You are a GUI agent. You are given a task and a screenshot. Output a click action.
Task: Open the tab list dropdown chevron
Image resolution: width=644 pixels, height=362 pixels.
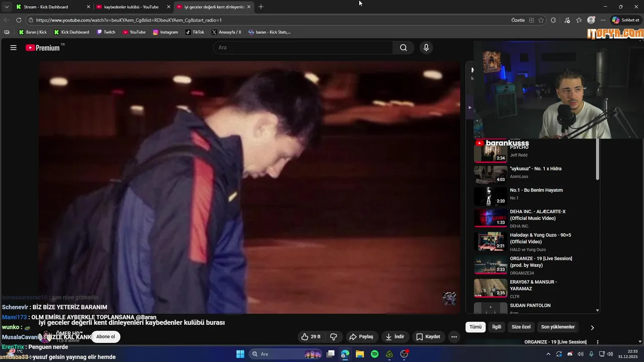[7, 7]
